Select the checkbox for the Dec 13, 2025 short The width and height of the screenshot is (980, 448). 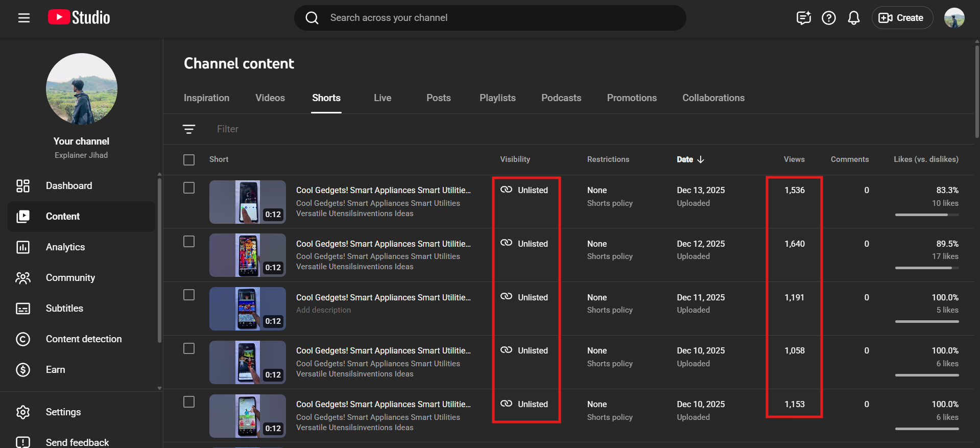[189, 188]
